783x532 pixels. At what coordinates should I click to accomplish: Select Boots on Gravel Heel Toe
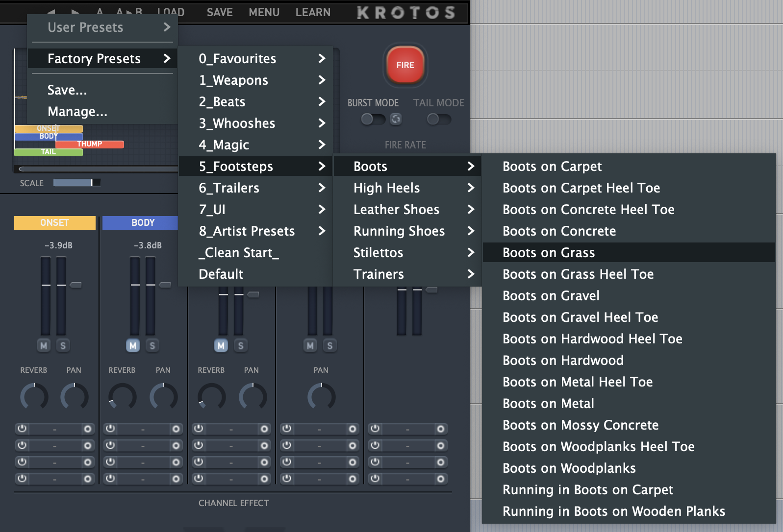pos(629,317)
